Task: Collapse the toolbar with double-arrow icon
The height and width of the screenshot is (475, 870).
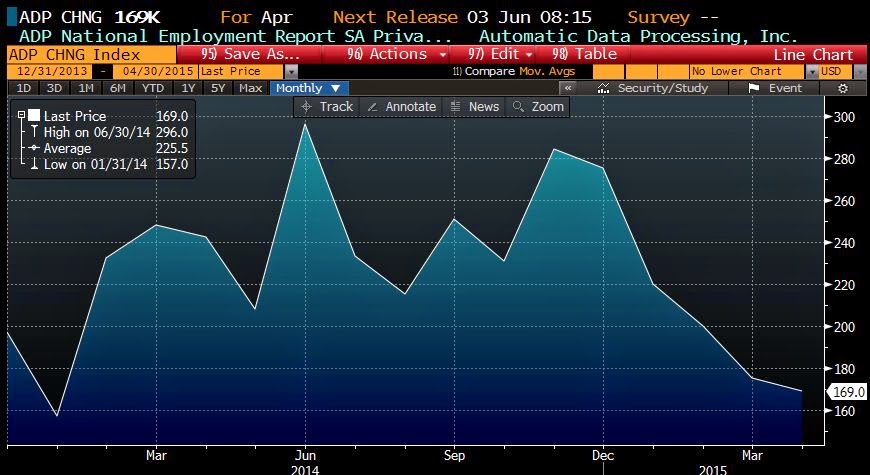Action: coord(565,88)
